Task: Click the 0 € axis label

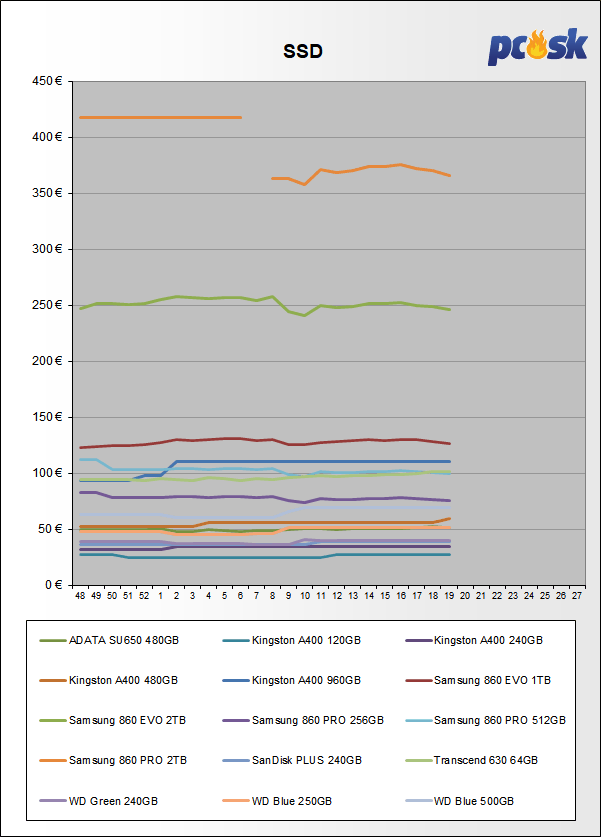Action: tap(53, 585)
